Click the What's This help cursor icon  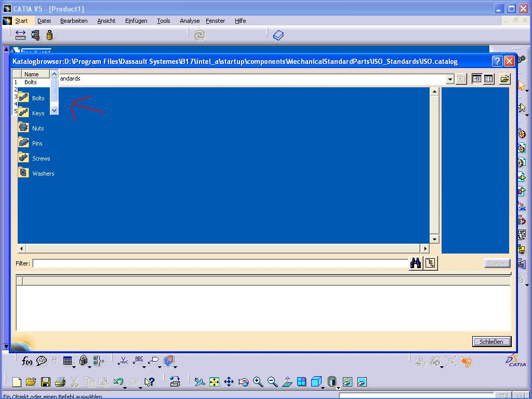[150, 382]
